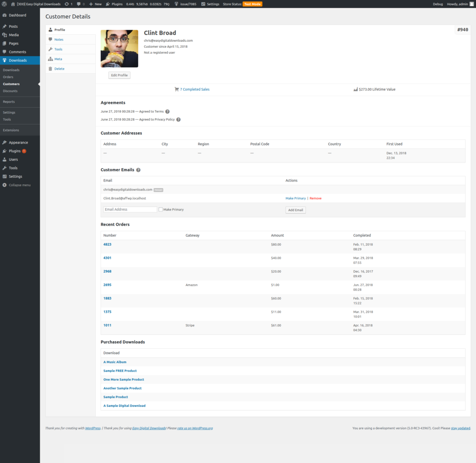
Task: Open the help icon beside Customer Emails heading
Action: click(x=138, y=170)
